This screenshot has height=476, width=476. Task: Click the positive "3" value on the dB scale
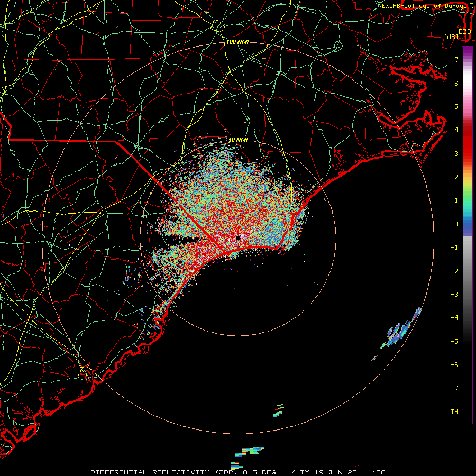tap(456, 153)
